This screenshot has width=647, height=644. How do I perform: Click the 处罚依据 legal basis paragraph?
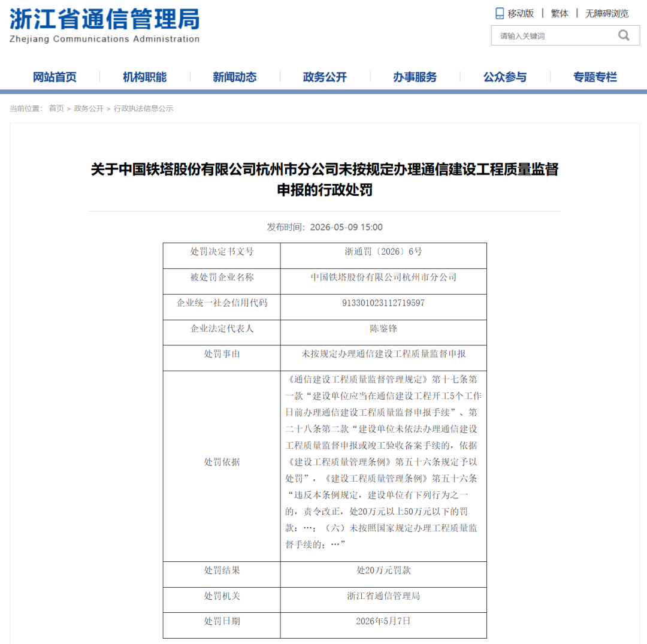383,462
